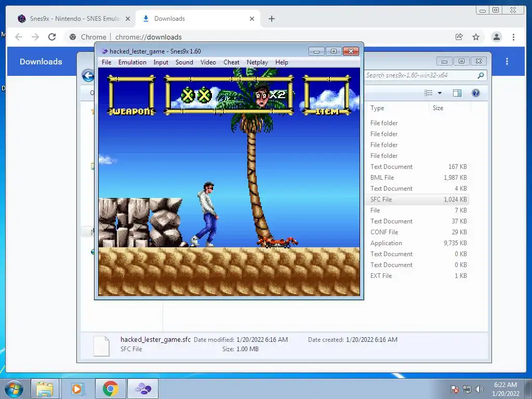Click the network tray icon
Viewport: 532px width, 399px height.
click(467, 389)
